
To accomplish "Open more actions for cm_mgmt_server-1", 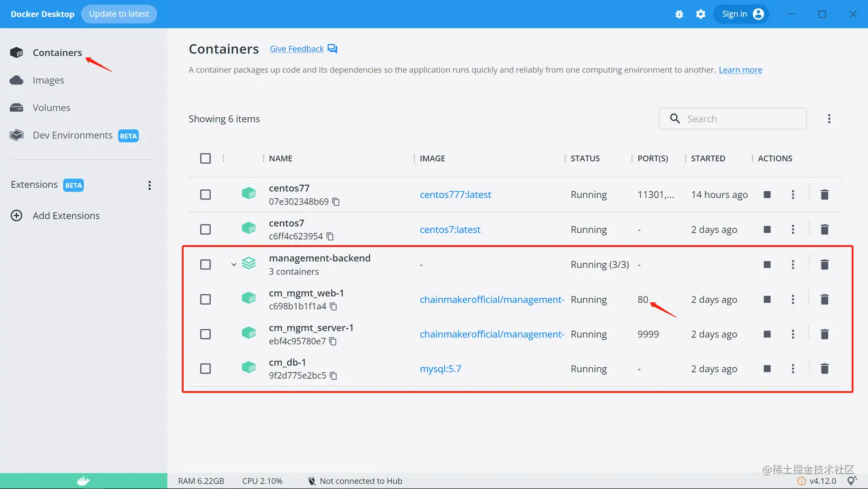I will click(x=793, y=334).
